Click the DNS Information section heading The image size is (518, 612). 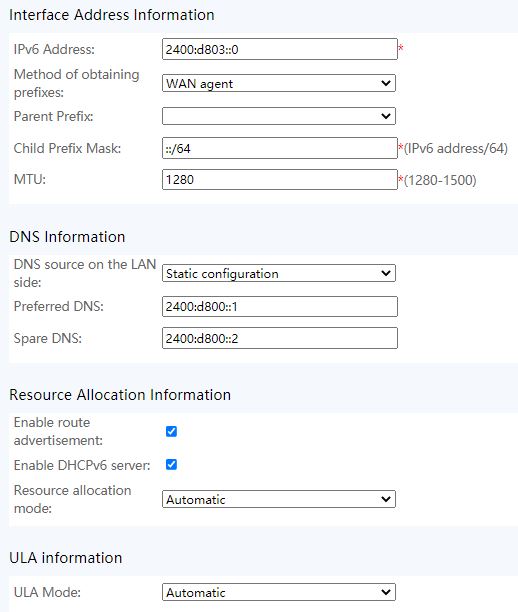tap(67, 237)
